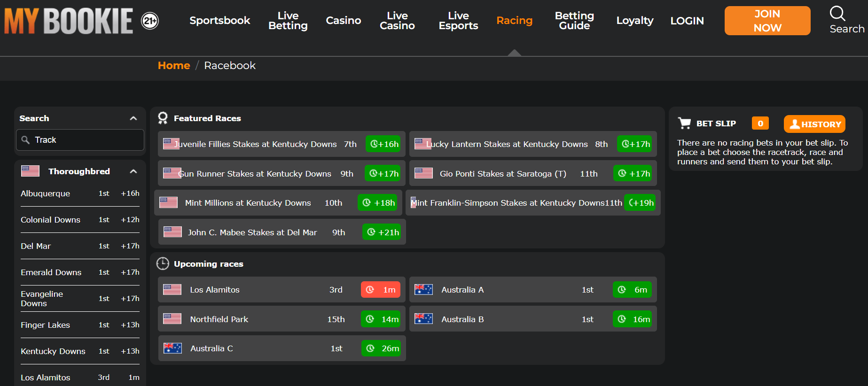Go to Live Betting

[x=288, y=21]
